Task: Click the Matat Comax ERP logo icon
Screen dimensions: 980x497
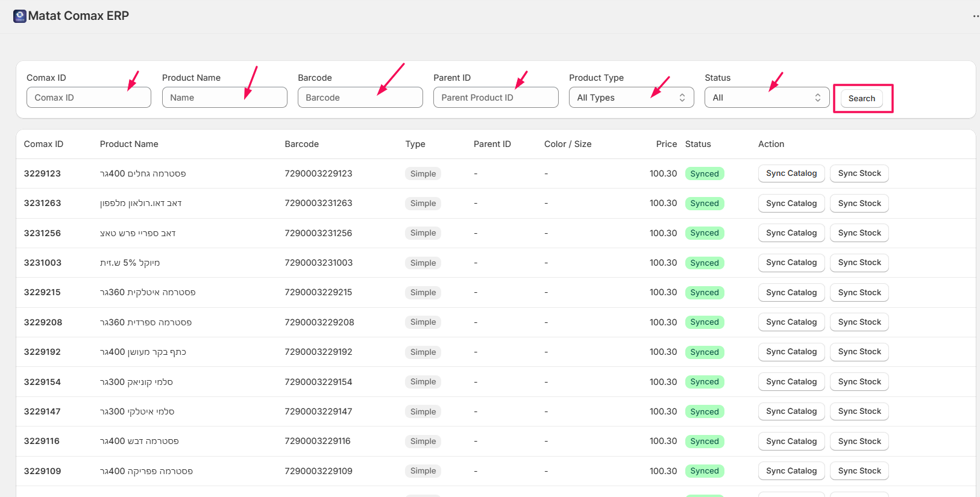Action: [20, 16]
